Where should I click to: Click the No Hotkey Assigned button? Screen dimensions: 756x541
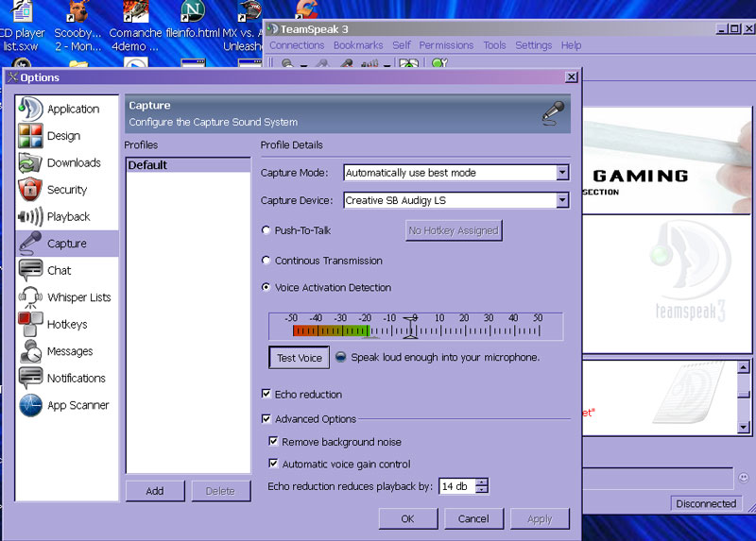click(x=454, y=230)
